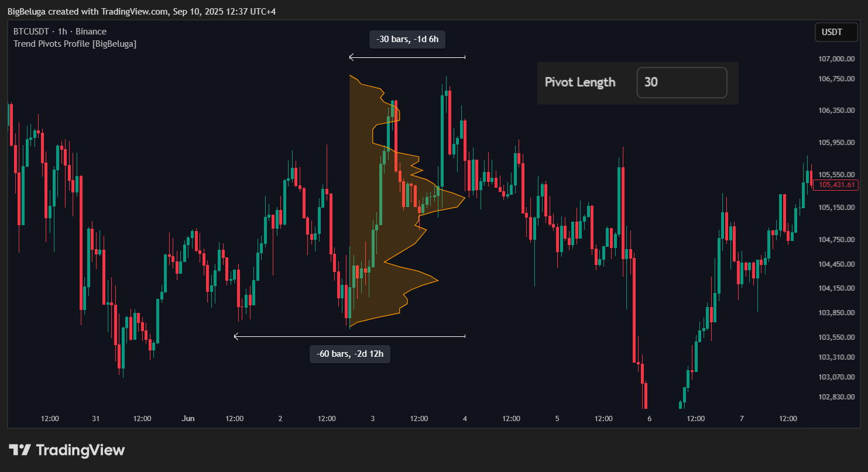The width and height of the screenshot is (868, 472).
Task: Click the "7" date label on time axis
Action: (x=742, y=419)
